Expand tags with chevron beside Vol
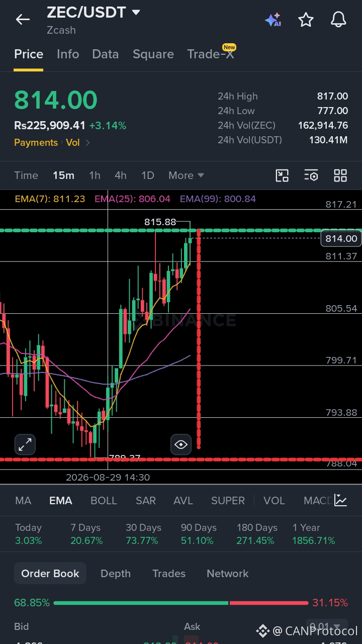Screen dimensions: 362x644 [87, 143]
